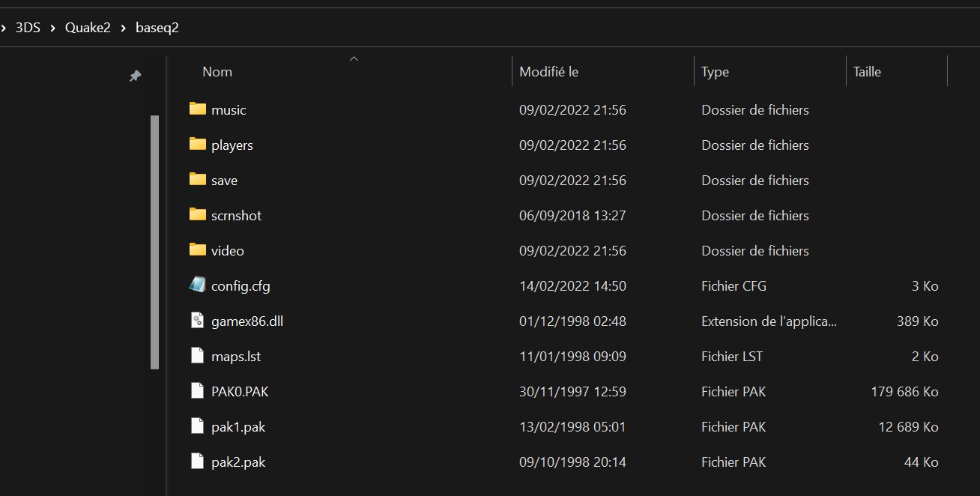Viewport: 980px width, 496px height.
Task: Click the 12 689 Ko size value
Action: (908, 427)
